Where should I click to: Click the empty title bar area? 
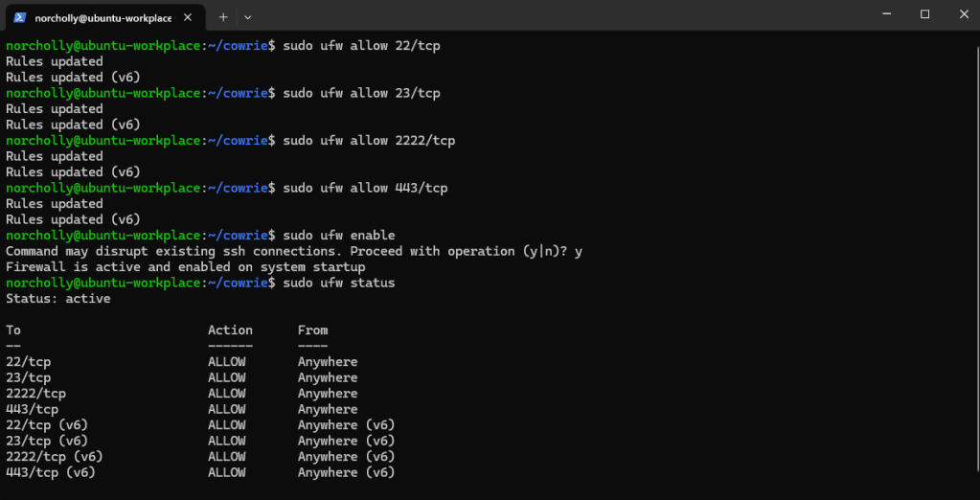556,15
